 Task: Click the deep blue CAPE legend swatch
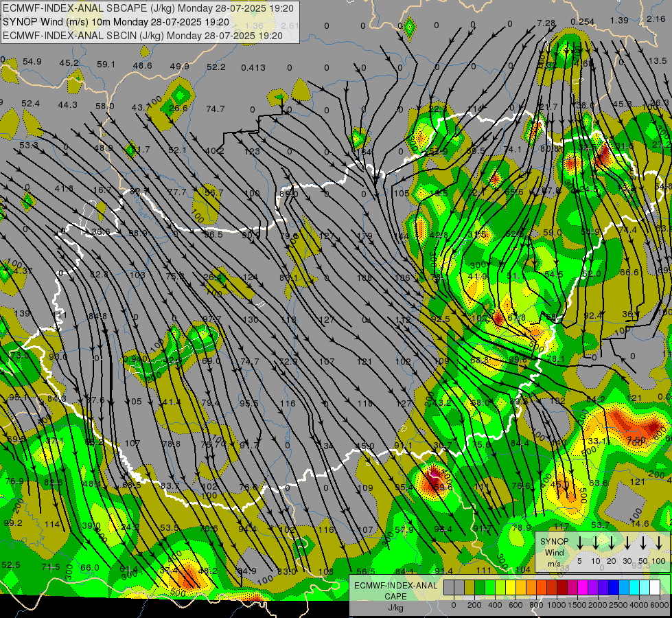pos(614,587)
